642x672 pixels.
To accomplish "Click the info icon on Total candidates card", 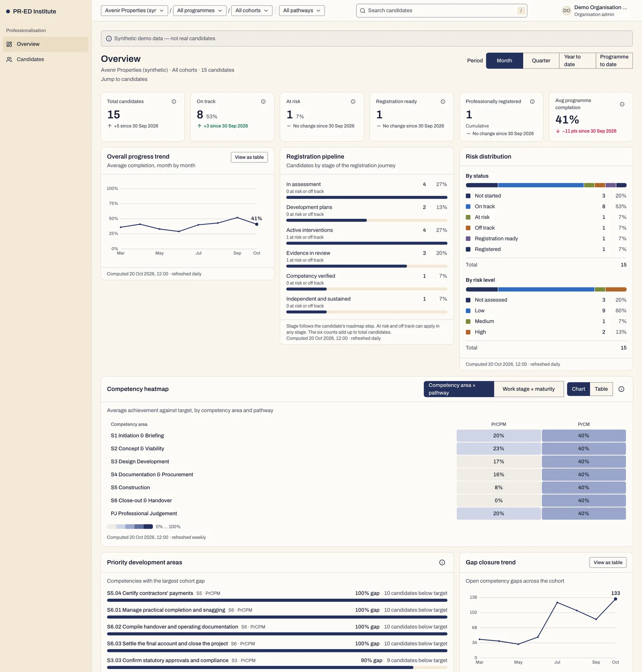I will [x=174, y=101].
